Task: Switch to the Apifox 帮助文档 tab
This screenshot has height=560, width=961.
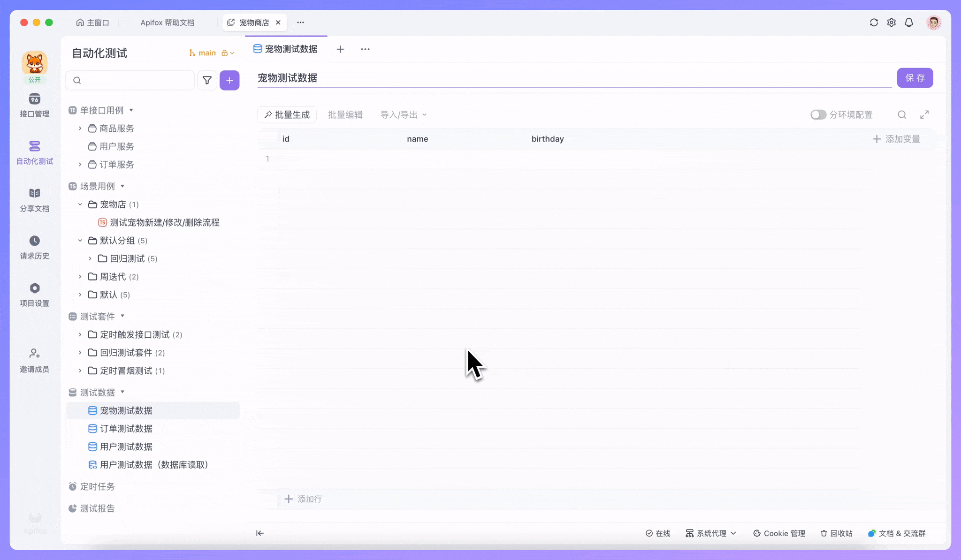Action: coord(168,22)
